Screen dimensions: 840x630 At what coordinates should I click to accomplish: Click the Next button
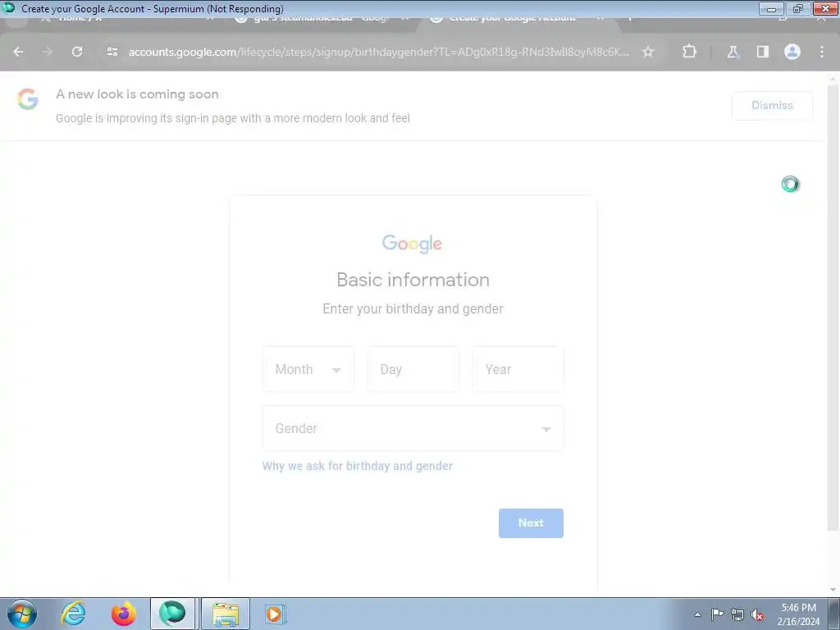531,523
